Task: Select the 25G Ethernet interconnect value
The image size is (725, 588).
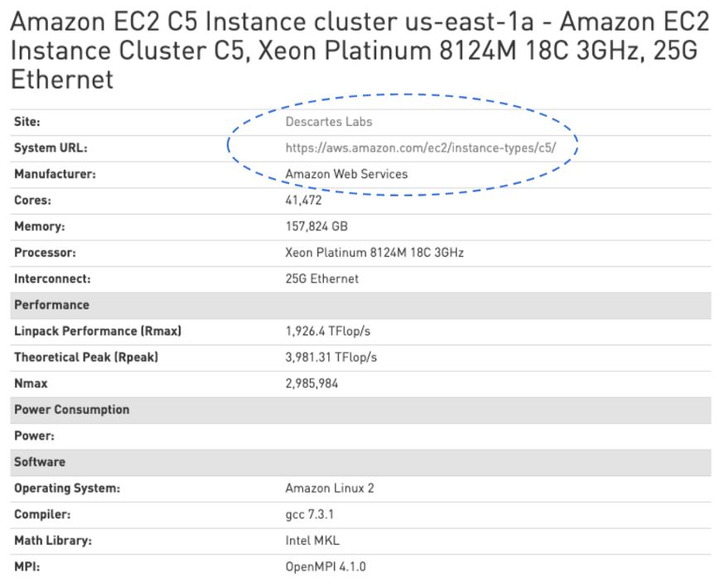Action: click(321, 279)
